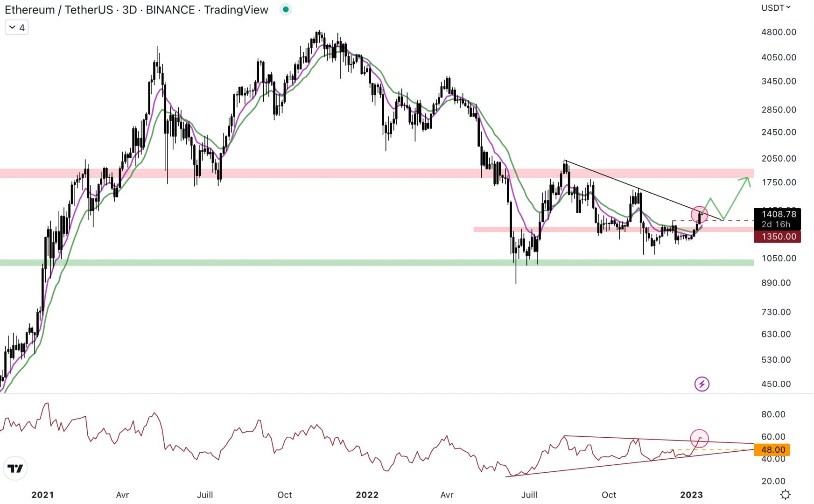Click the orange 48.00 RSI label
The width and height of the screenshot is (814, 504).
coord(772,450)
